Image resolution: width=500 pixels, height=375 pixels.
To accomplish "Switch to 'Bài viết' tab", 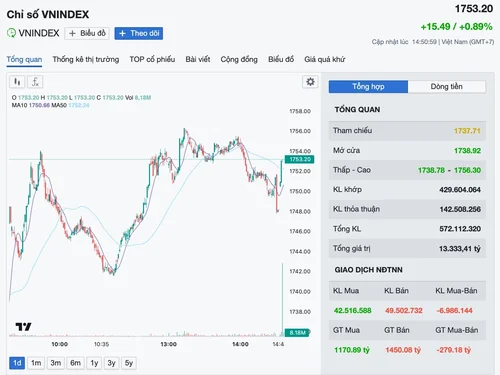I will coord(198,59).
